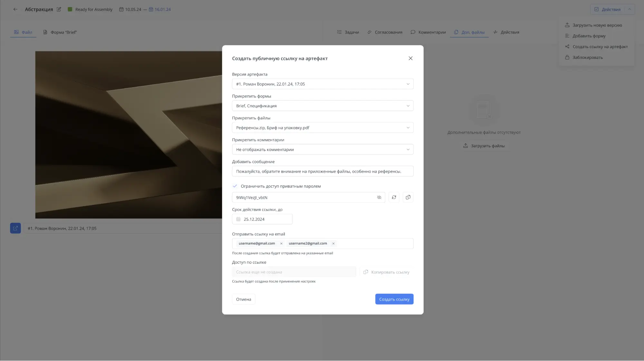
Task: Click the upload icon on Загрузить новую версию
Action: coord(567,25)
